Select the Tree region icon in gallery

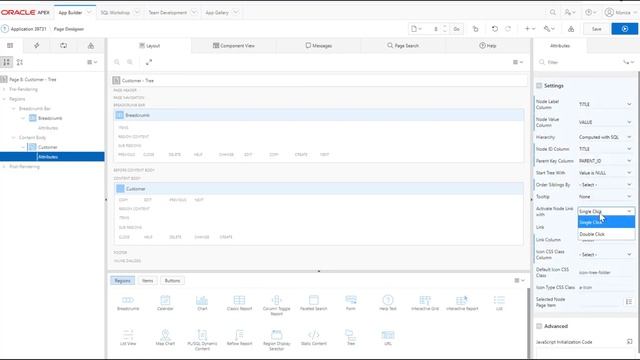click(x=351, y=335)
